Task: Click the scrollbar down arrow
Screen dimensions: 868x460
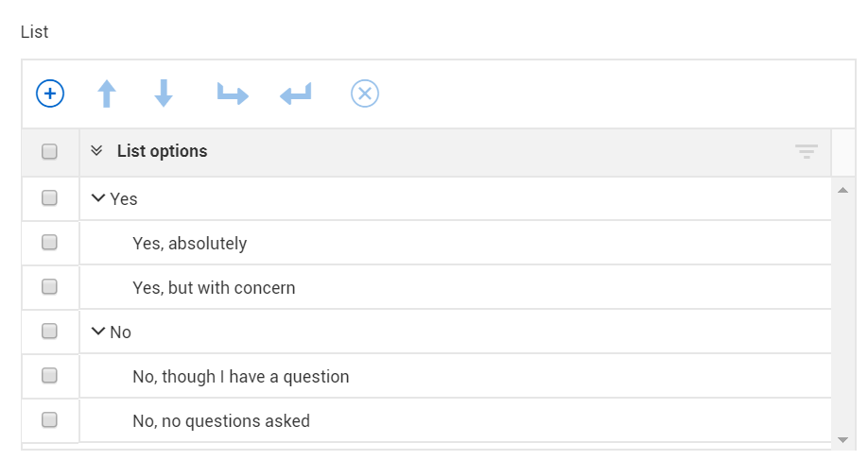Action: 843,440
